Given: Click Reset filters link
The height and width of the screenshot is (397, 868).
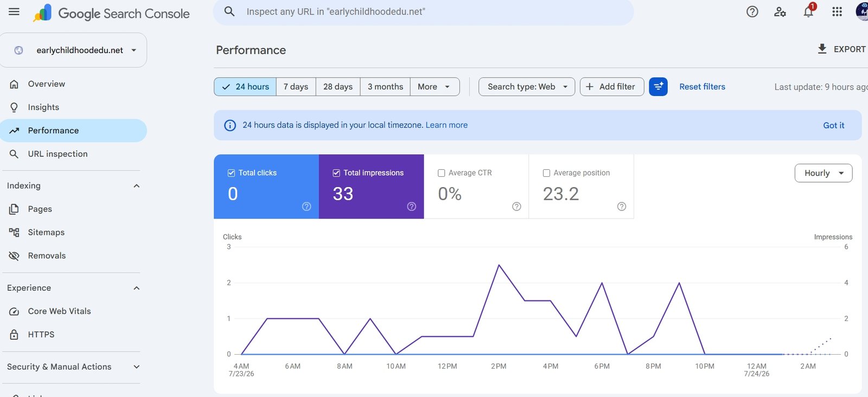Looking at the screenshot, I should (702, 87).
